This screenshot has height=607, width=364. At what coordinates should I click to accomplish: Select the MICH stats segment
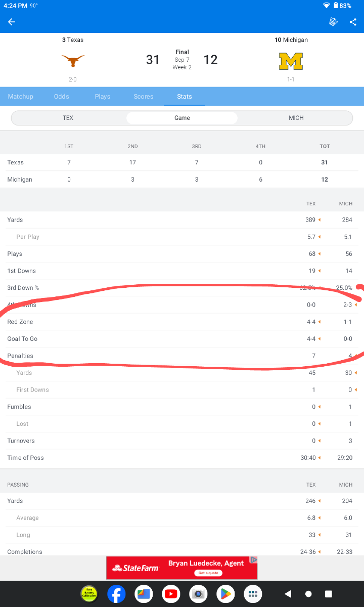[296, 118]
